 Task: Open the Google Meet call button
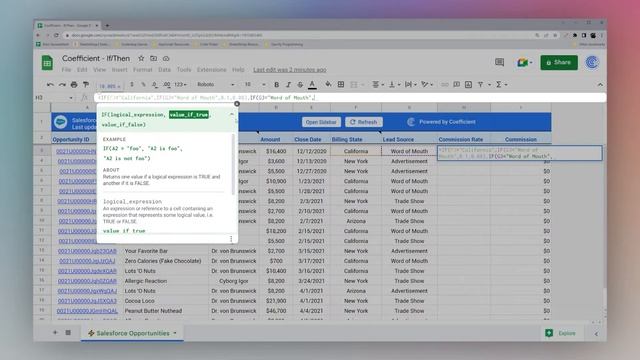pyautogui.click(x=524, y=62)
